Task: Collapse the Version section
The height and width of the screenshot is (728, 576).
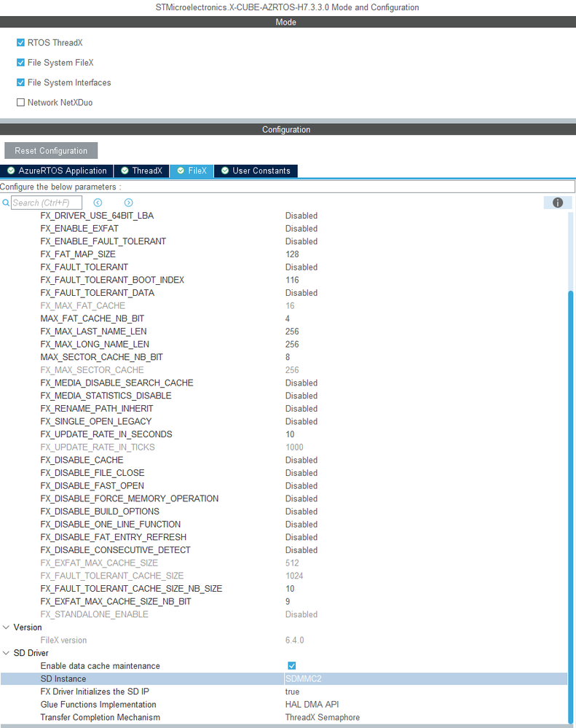Action: click(x=6, y=627)
